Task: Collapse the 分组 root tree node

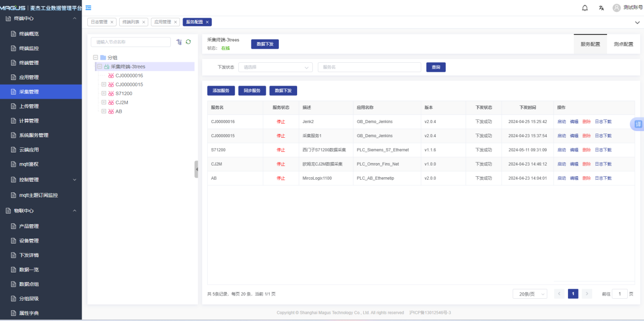Action: [95, 58]
